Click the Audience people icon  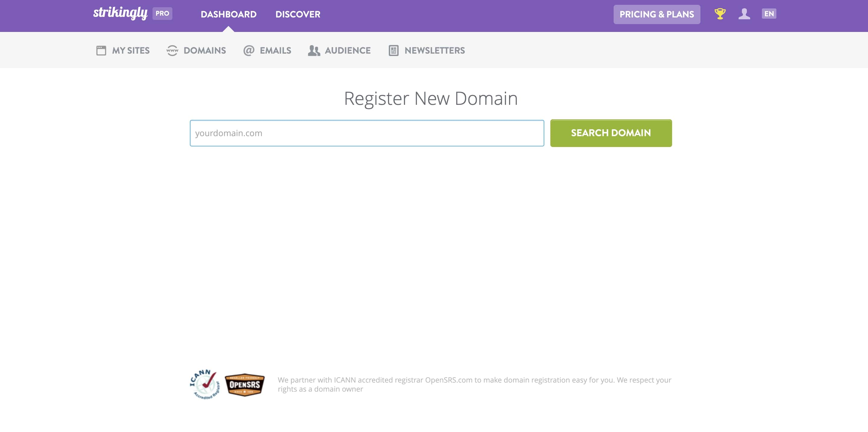coord(314,51)
